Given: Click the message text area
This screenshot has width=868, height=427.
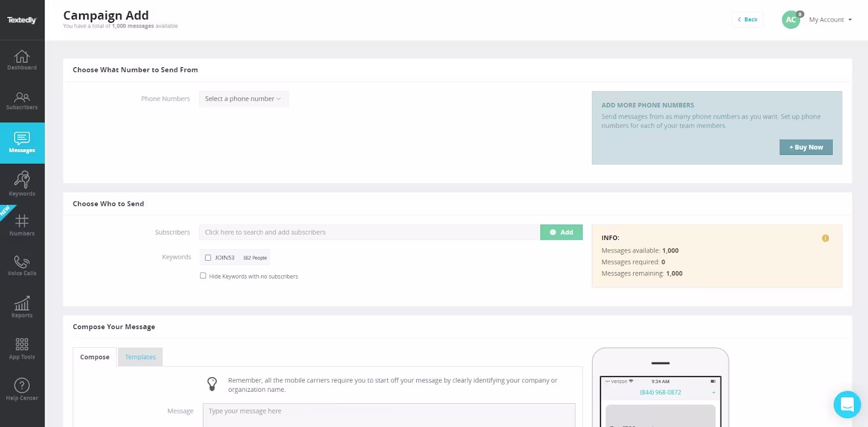Looking at the screenshot, I should [389, 415].
